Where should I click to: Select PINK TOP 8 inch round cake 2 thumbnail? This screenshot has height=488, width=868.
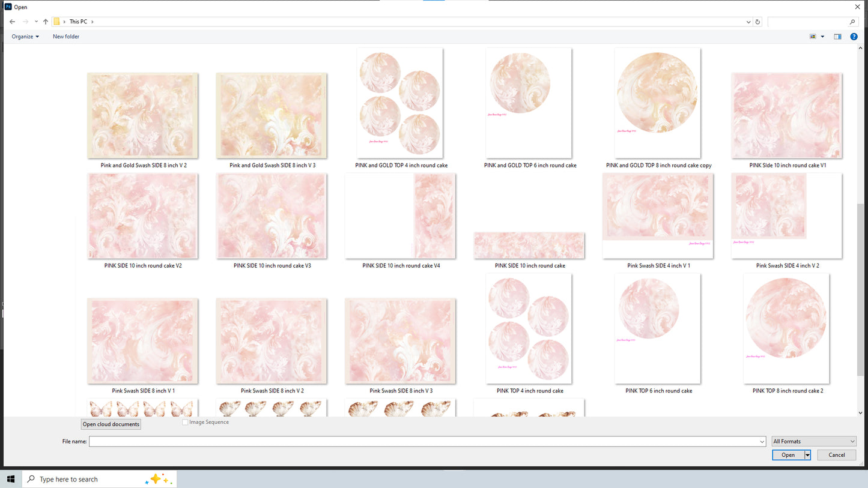[787, 328]
